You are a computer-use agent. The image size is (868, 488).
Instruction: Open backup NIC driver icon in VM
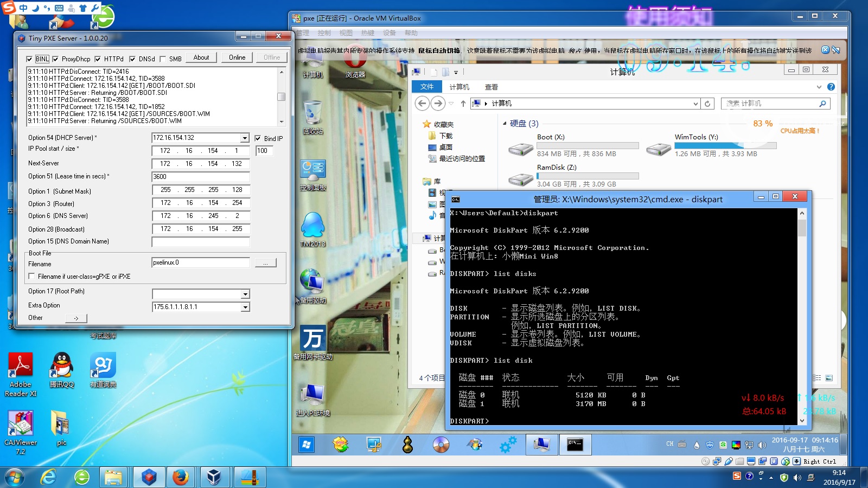[x=313, y=342]
